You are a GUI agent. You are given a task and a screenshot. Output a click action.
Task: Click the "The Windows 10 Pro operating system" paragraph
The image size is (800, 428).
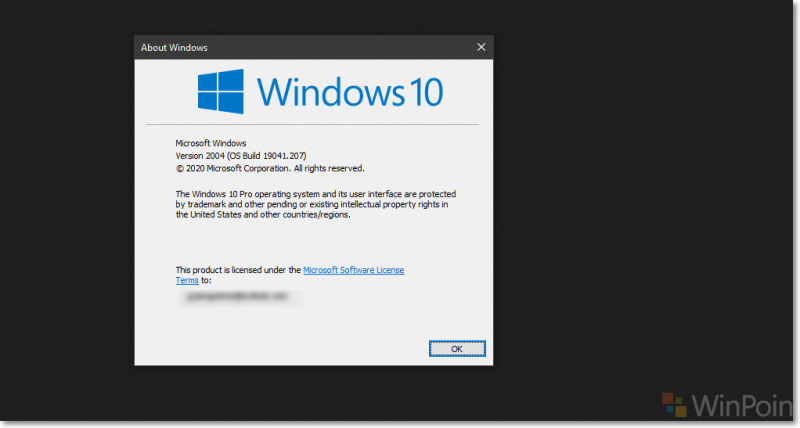[316, 204]
